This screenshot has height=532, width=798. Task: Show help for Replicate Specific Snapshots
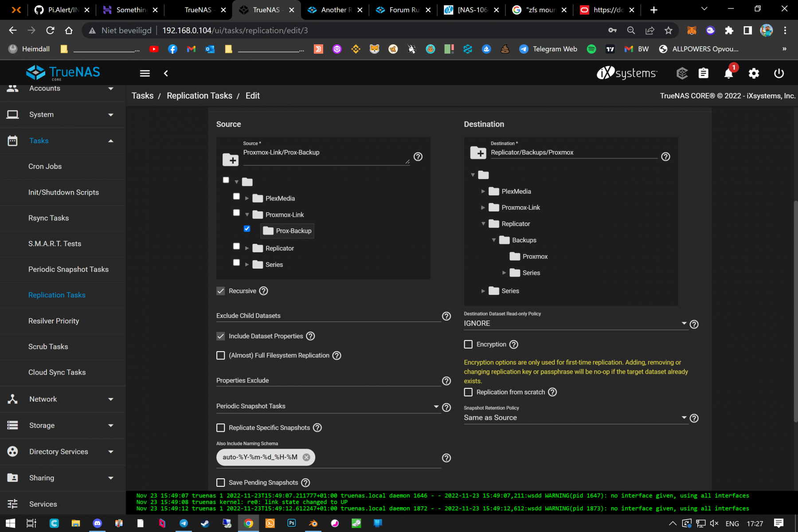[317, 427]
